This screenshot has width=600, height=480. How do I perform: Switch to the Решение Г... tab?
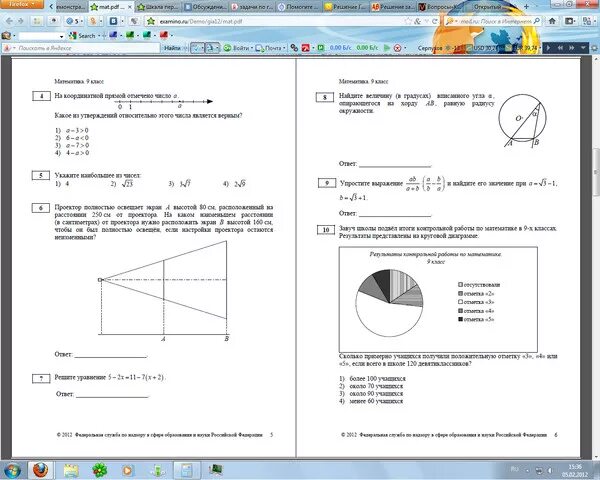click(x=346, y=7)
